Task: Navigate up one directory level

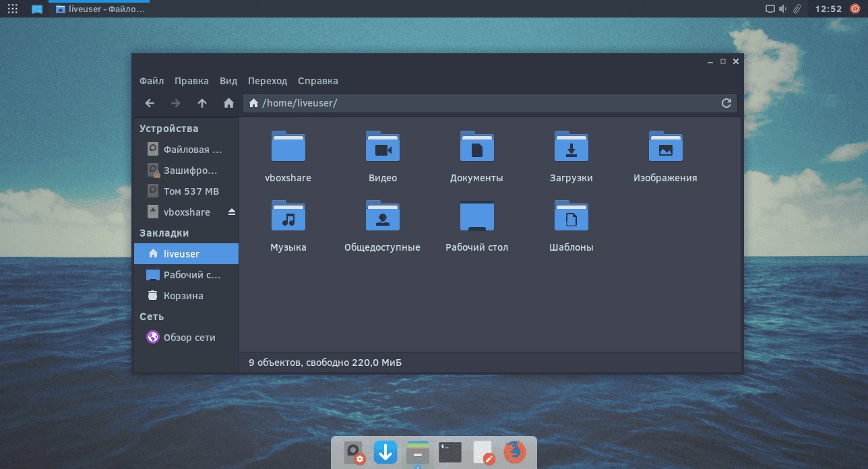Action: 201,103
